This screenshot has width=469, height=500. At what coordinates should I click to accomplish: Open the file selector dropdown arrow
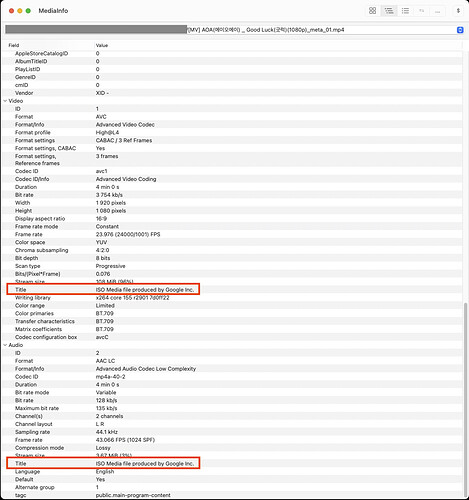pyautogui.click(x=460, y=30)
